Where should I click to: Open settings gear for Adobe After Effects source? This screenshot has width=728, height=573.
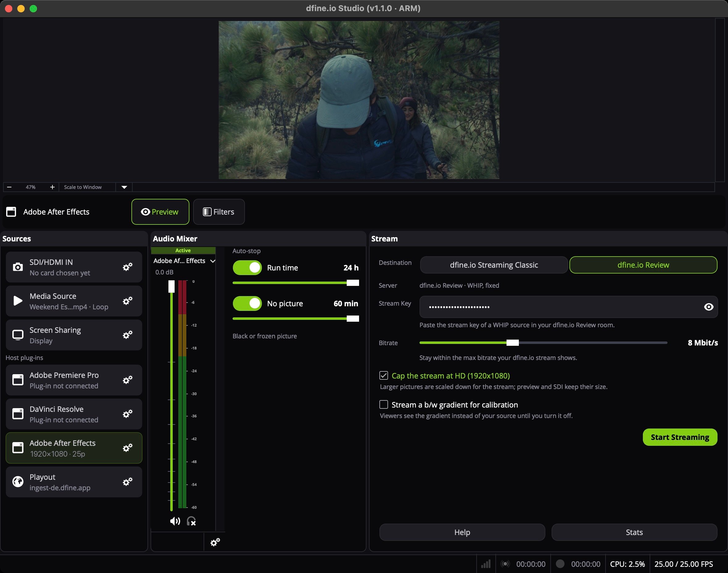pos(127,448)
